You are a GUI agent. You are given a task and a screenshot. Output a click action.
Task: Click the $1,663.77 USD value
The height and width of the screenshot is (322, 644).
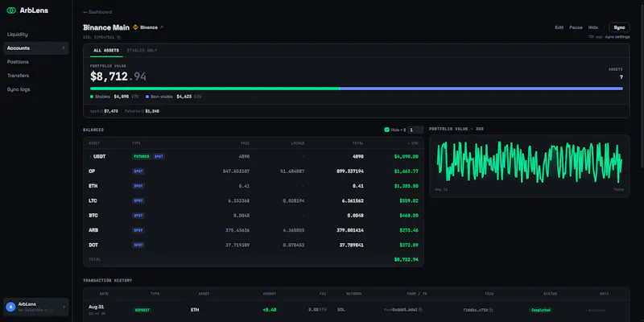[407, 171]
